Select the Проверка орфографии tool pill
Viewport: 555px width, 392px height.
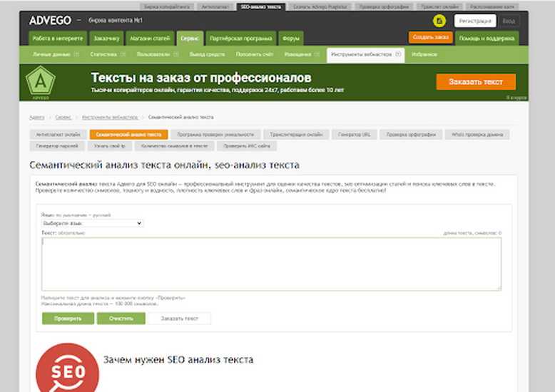(x=411, y=135)
